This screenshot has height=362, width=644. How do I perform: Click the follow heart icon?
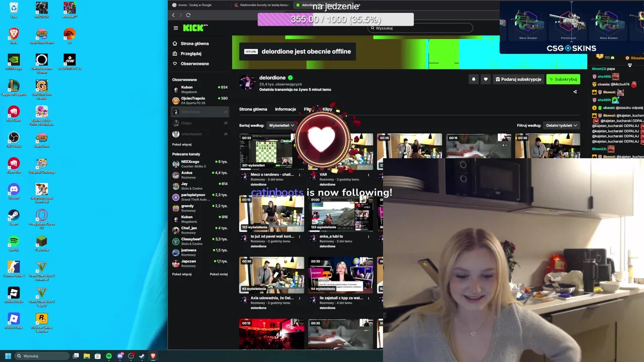coord(486,79)
